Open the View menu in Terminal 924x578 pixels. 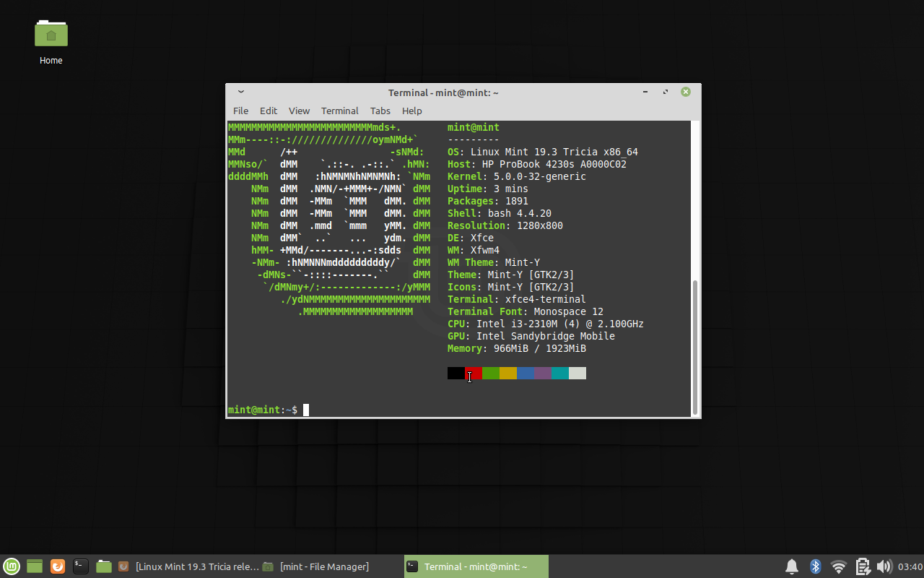[x=299, y=111]
